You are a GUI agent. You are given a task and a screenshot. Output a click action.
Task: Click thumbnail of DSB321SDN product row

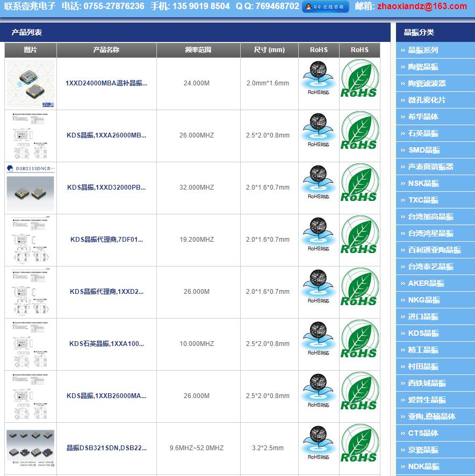31,448
